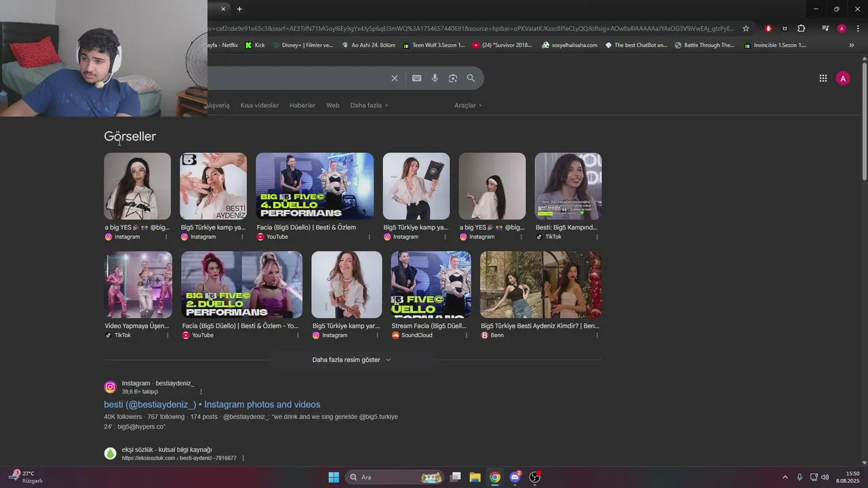
Task: Open OBS Studio from taskbar
Action: [x=534, y=477]
